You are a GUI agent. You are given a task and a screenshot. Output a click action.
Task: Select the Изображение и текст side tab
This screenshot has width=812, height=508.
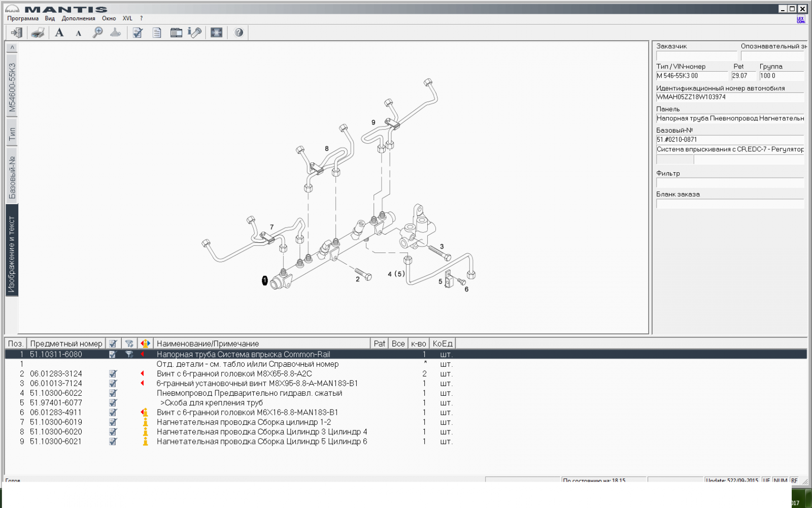[12, 250]
